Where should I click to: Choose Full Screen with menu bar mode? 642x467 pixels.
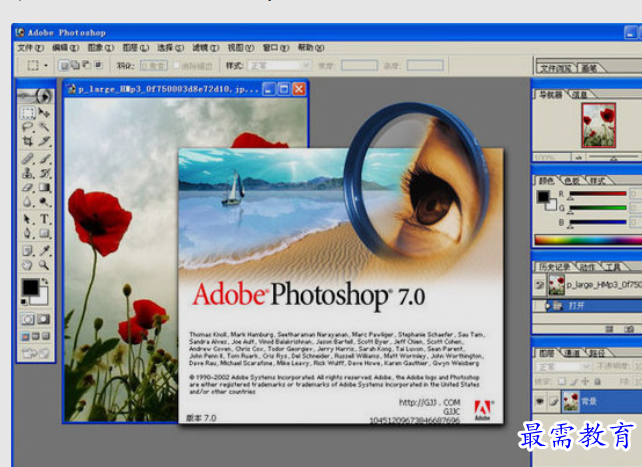point(36,336)
